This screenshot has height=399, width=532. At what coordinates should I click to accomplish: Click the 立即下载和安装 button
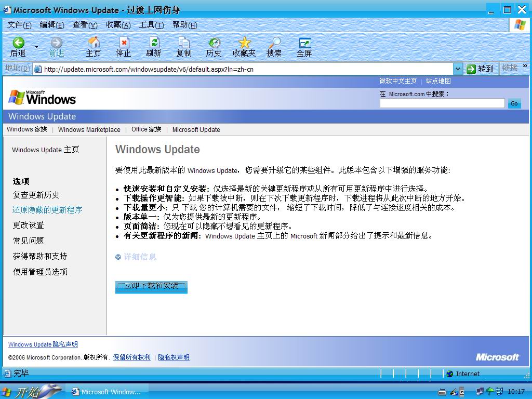(x=151, y=286)
